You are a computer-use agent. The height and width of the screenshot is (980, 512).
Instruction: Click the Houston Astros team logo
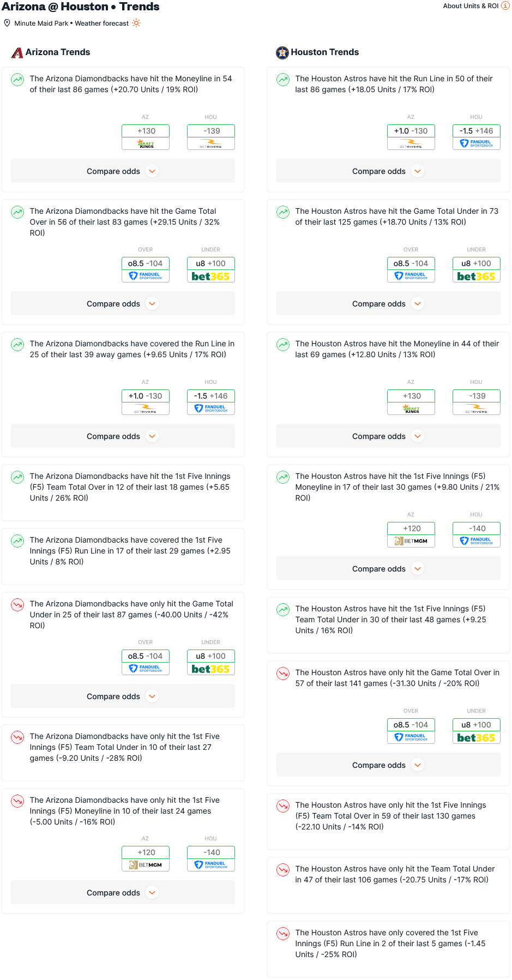(x=282, y=52)
